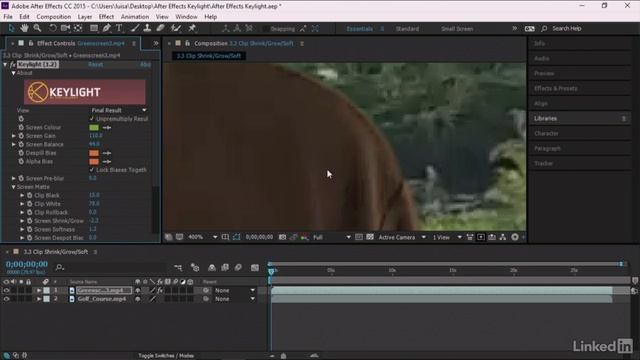Select the Clone Stamp tool
This screenshot has width=640, height=360.
click(147, 28)
